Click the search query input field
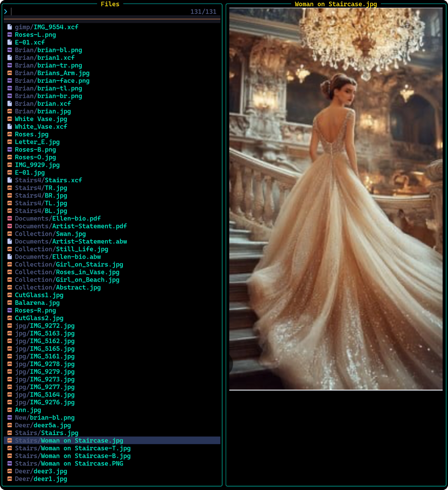Image resolution: width=448 pixels, height=490 pixels. coord(90,12)
